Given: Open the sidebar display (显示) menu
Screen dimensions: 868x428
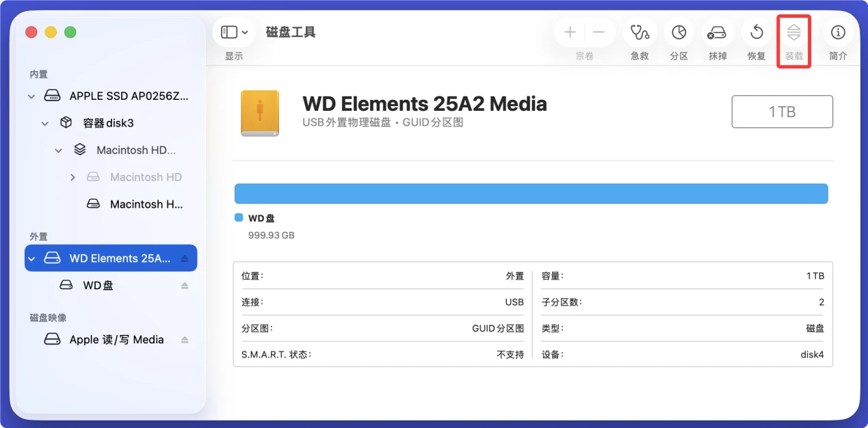Looking at the screenshot, I should [234, 32].
